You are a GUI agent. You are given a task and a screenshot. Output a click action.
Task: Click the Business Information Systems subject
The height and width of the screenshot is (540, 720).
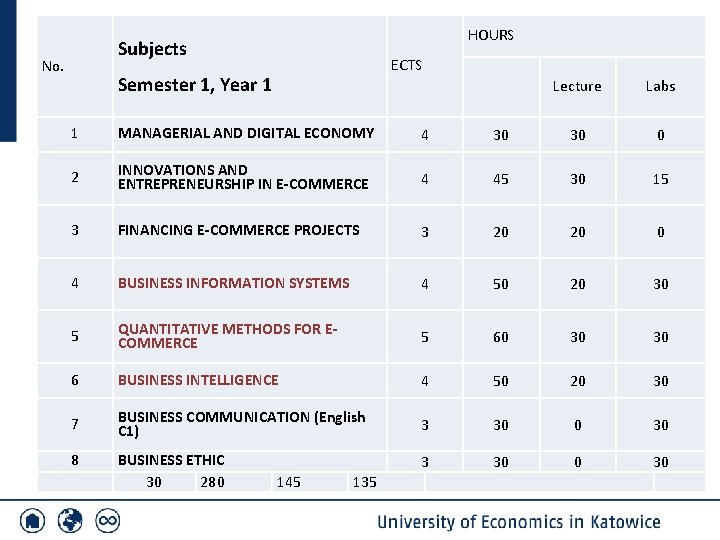click(x=233, y=283)
